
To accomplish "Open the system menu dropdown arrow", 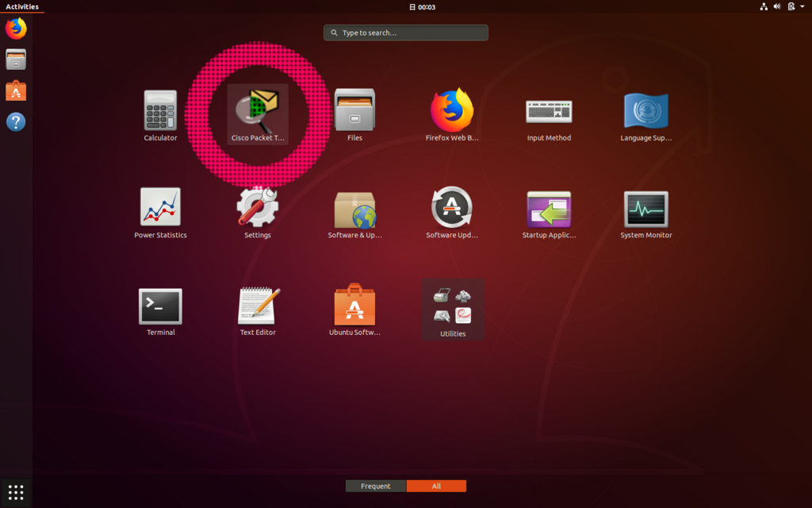I will point(802,6).
